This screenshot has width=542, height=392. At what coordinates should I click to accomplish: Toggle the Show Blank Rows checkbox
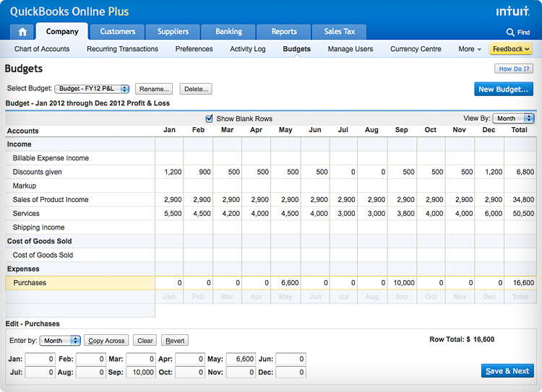(209, 118)
